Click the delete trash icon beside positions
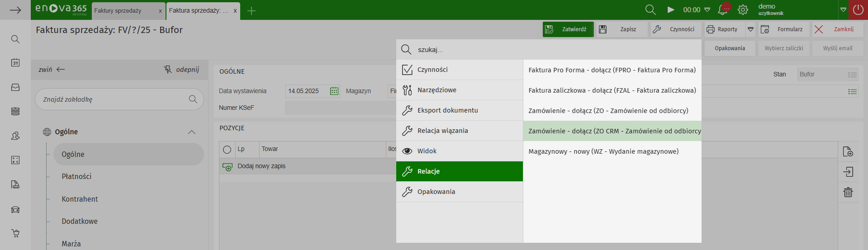 coord(848,192)
